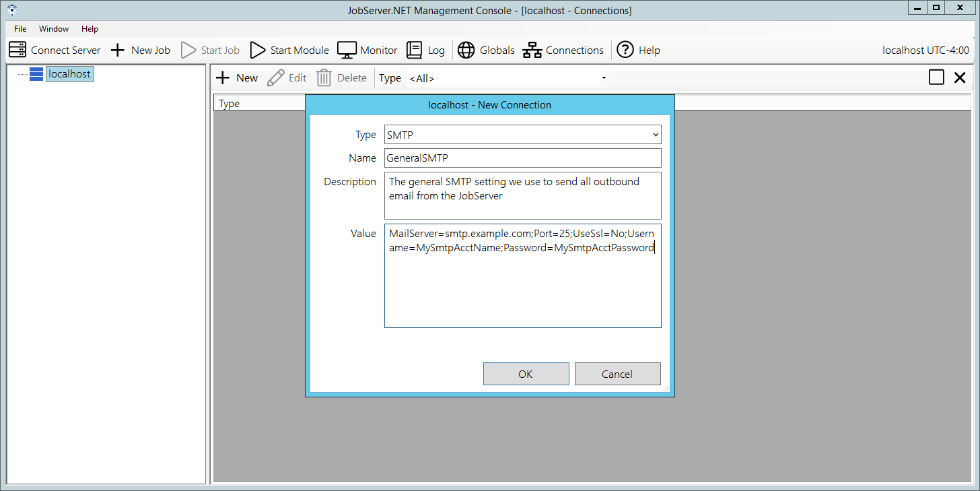980x491 pixels.
Task: Click the Help question mark icon
Action: [625, 50]
